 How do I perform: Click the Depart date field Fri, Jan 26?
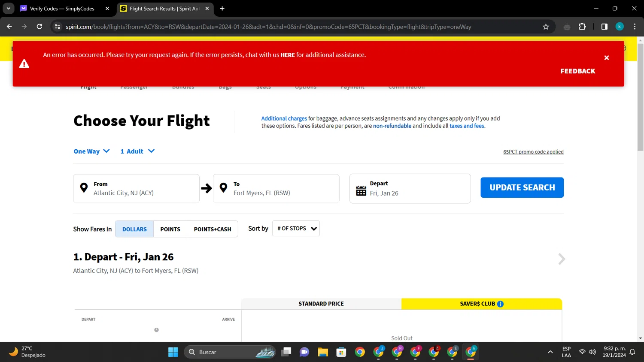pyautogui.click(x=410, y=188)
